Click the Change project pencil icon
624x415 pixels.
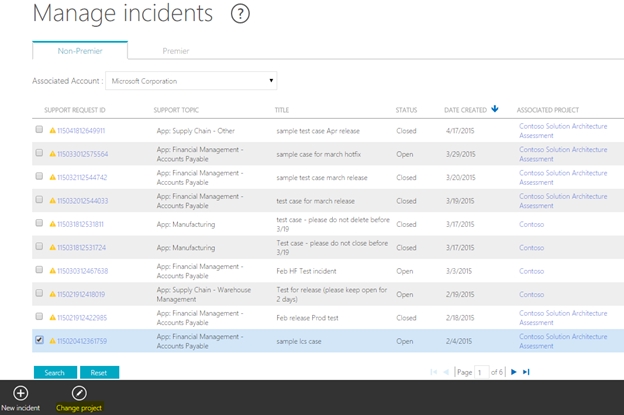click(79, 393)
